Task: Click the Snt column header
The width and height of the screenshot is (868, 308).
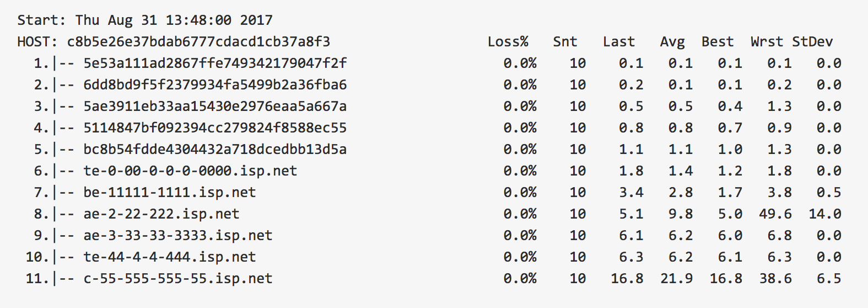Action: (x=565, y=42)
